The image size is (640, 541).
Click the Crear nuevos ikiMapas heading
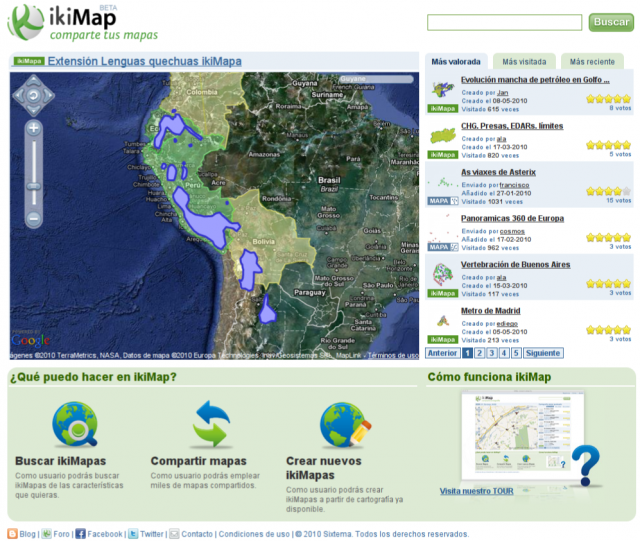pos(324,468)
